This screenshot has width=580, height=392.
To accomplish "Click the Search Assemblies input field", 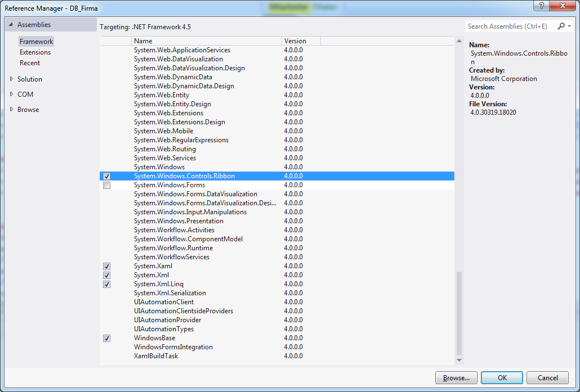I will 510,26.
